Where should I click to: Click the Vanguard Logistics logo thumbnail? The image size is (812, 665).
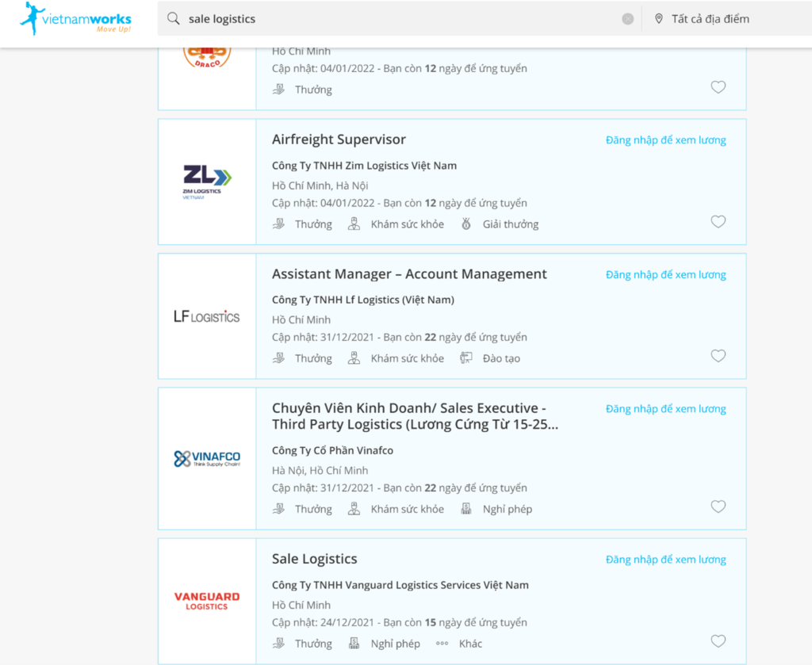[207, 601]
